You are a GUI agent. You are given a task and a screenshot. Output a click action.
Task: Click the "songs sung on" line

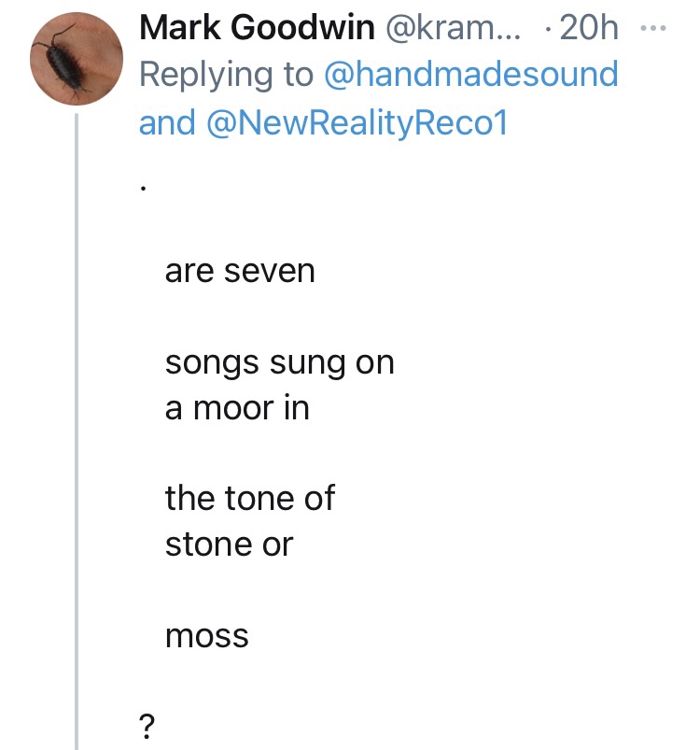click(279, 362)
